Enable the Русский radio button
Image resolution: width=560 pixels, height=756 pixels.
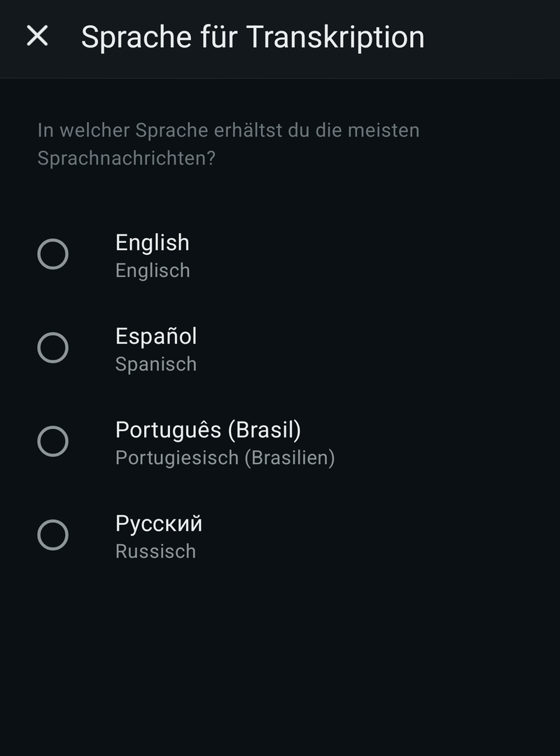click(52, 535)
